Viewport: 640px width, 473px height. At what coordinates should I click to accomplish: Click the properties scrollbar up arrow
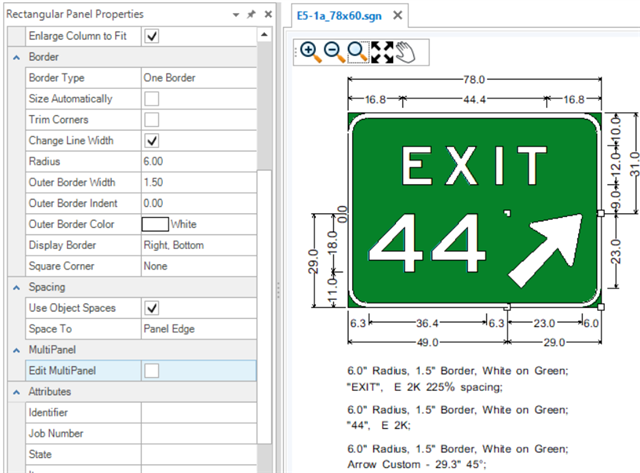click(264, 35)
